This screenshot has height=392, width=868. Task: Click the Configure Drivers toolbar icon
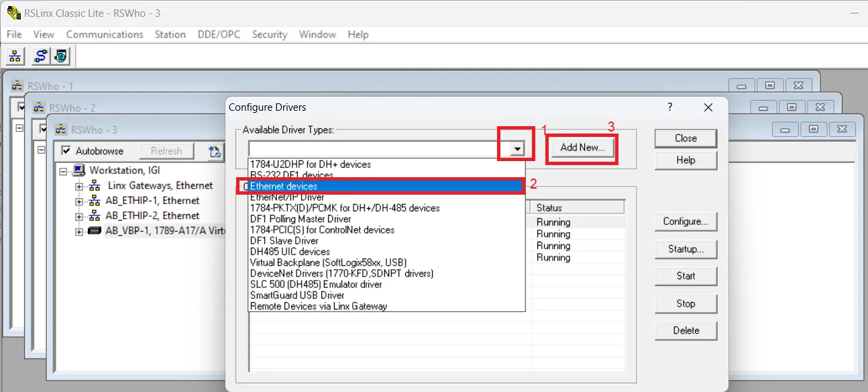tap(41, 56)
